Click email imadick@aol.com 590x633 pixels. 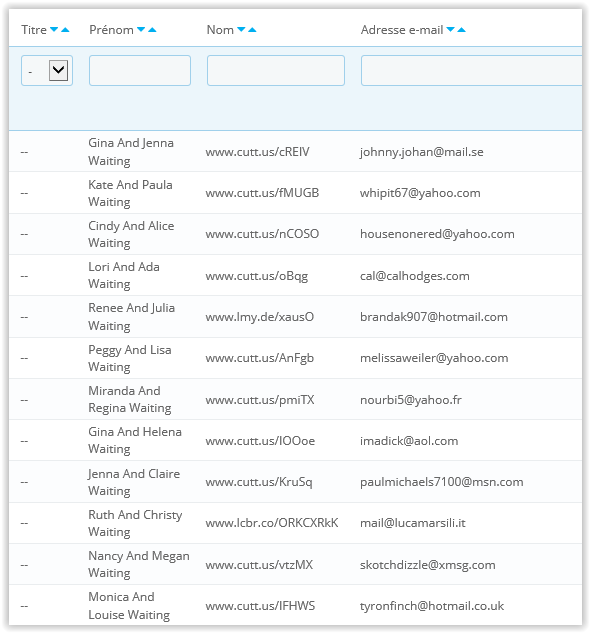(x=409, y=441)
